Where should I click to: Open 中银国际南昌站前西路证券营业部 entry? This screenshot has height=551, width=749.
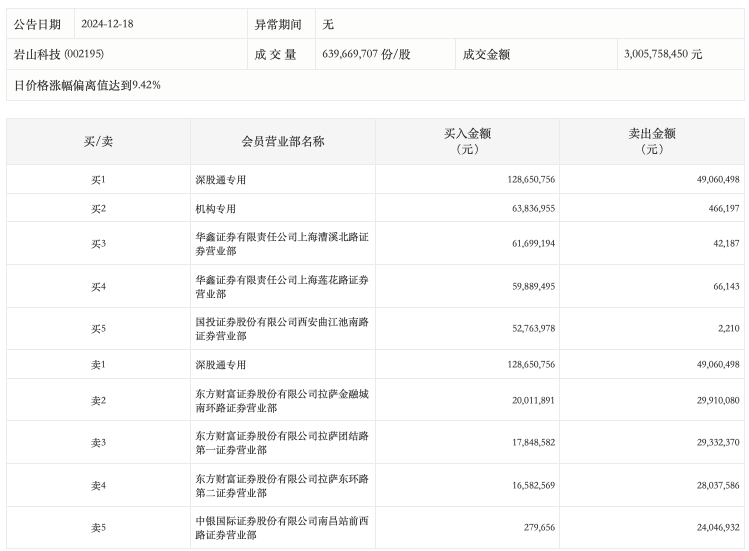click(282, 527)
